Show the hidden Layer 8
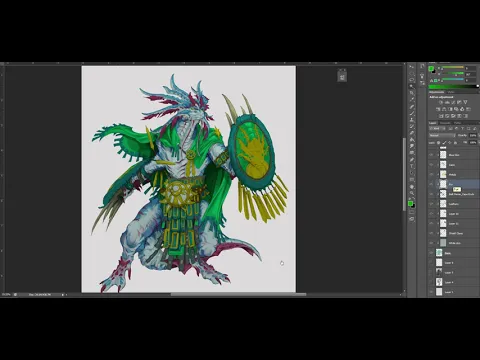This screenshot has width=480, height=360. [431, 263]
